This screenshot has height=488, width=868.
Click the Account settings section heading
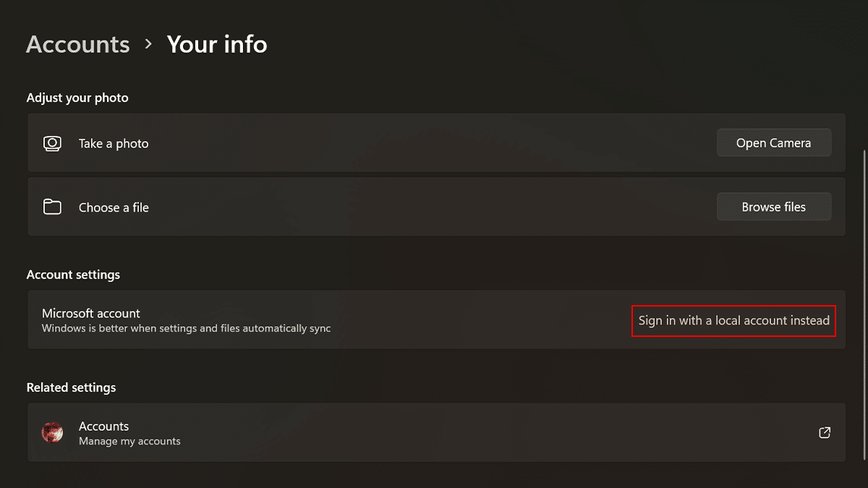point(73,275)
